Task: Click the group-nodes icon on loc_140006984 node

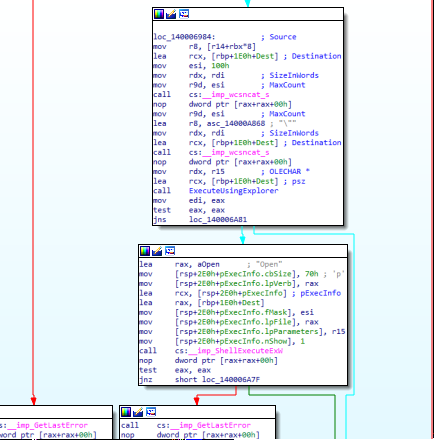Action: pos(184,14)
